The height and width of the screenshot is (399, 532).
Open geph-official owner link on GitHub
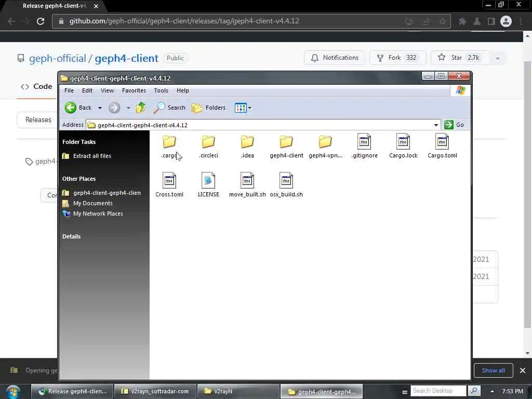(57, 58)
